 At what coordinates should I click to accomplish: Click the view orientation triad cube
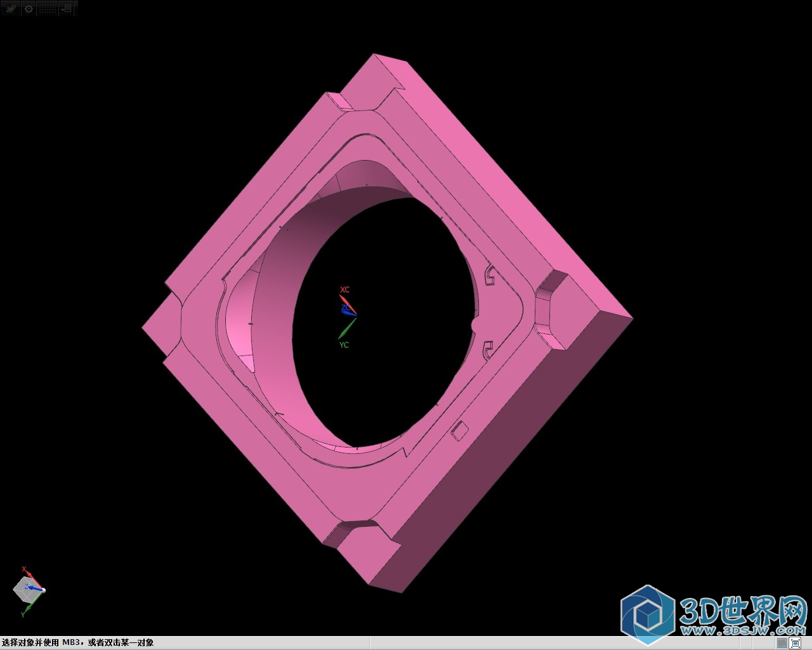[29, 590]
